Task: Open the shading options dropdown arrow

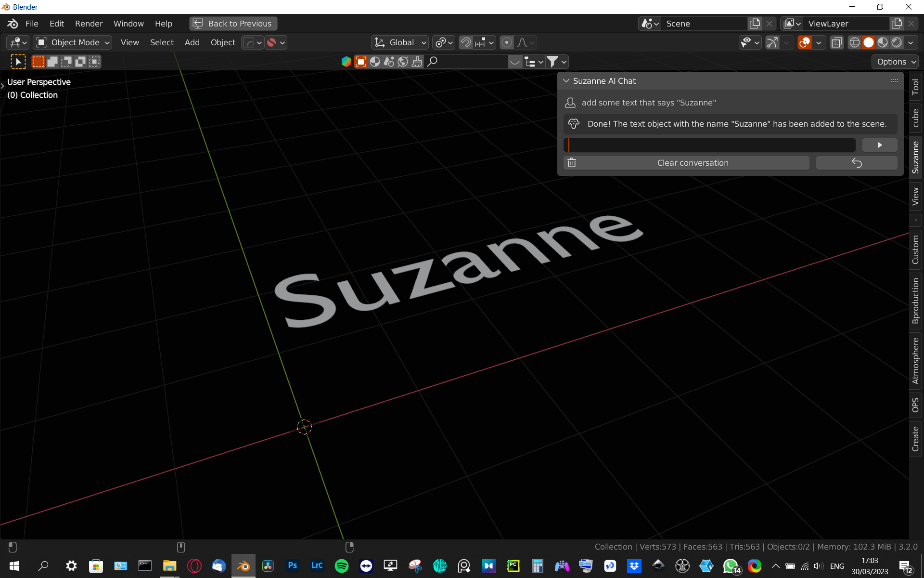Action: [911, 42]
